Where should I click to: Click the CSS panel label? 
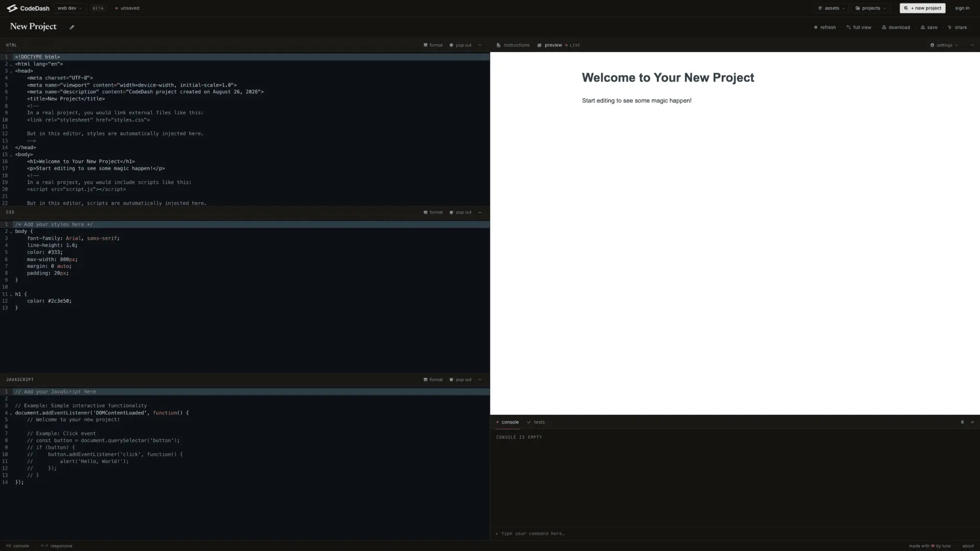[10, 212]
